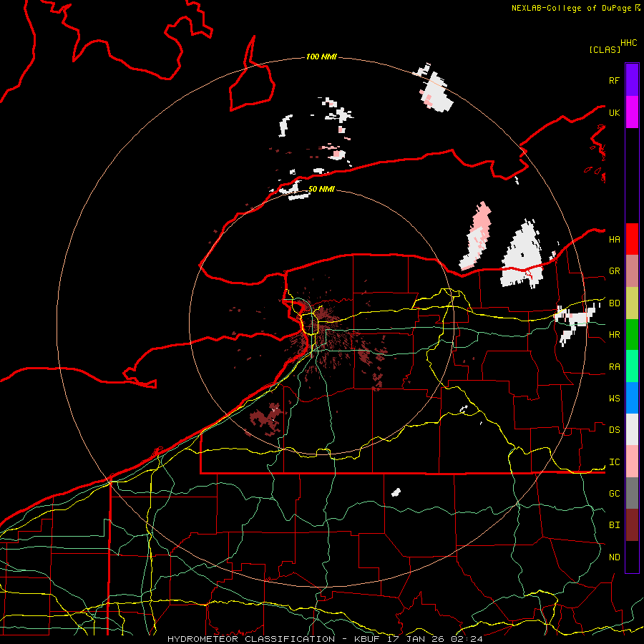The height and width of the screenshot is (644, 644).
Task: Click the [CLAS] units label
Action: point(605,49)
